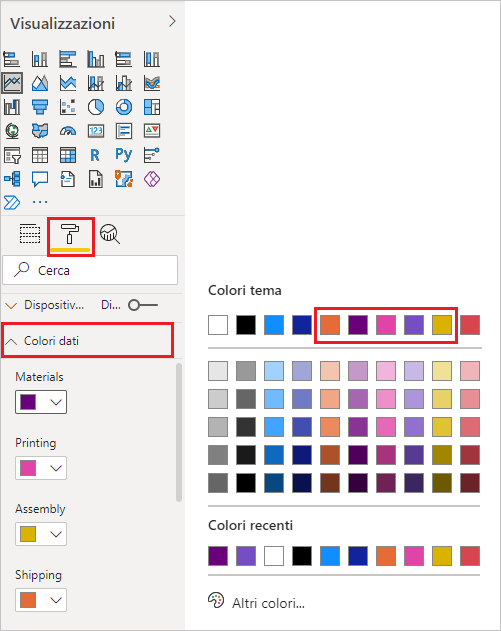The height and width of the screenshot is (631, 501).
Task: Expand the Dispositiv... section
Action: (x=11, y=306)
